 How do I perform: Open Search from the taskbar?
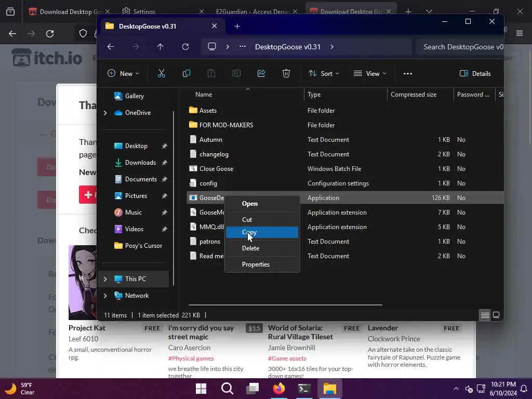227,389
